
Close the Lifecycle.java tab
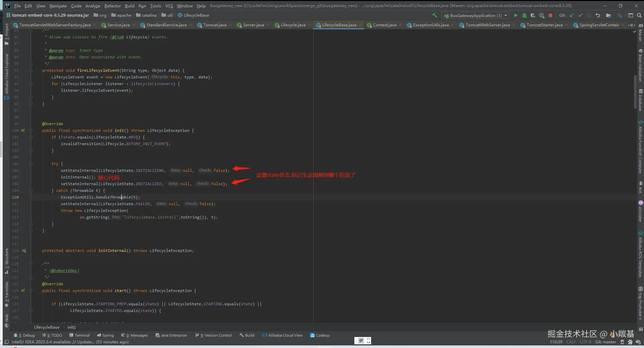tap(310, 25)
